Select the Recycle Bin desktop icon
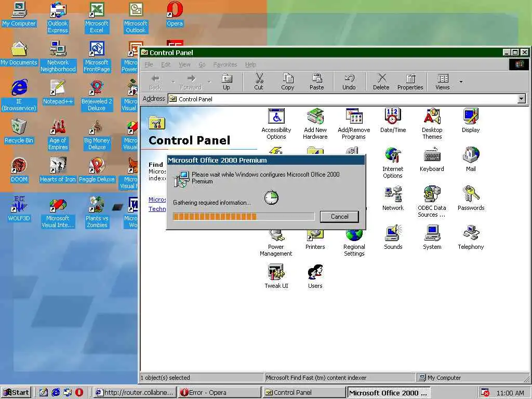This screenshot has width=532, height=399. pyautogui.click(x=19, y=131)
